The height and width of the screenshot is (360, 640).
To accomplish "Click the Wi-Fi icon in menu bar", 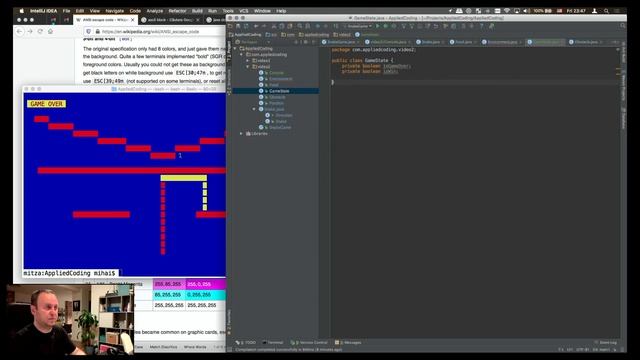I will tap(507, 11).
